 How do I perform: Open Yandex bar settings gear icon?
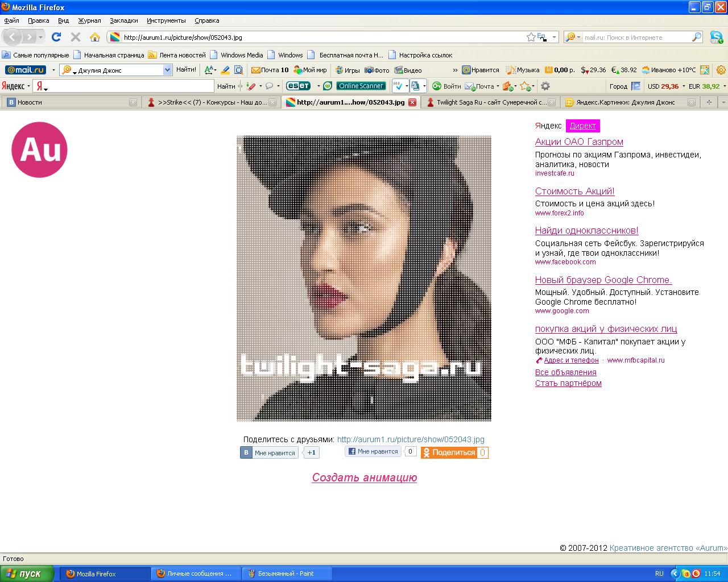coord(545,86)
